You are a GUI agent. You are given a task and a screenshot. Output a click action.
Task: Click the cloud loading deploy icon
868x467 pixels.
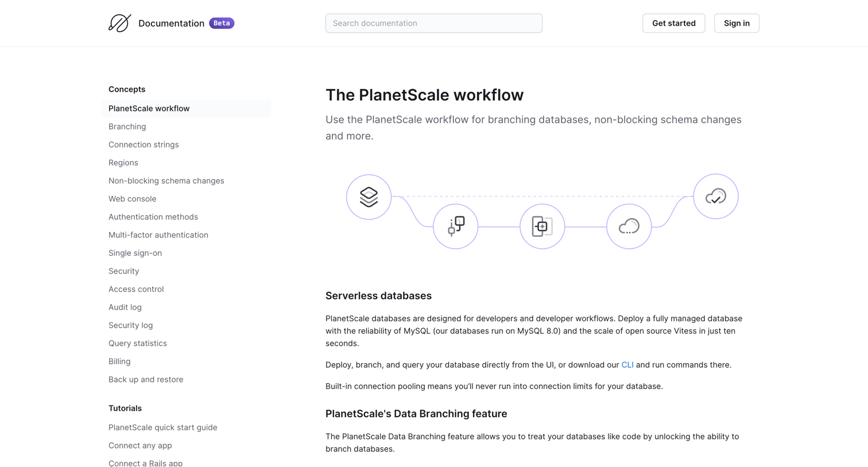point(629,226)
